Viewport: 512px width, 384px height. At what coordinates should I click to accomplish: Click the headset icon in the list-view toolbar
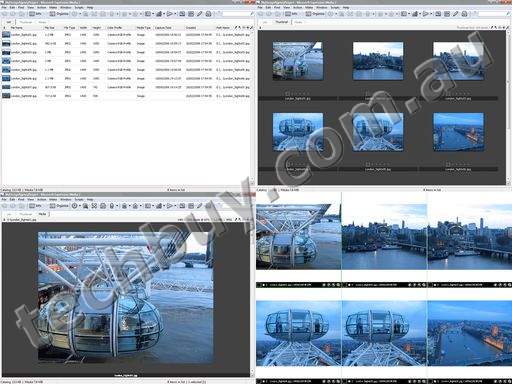click(209, 14)
